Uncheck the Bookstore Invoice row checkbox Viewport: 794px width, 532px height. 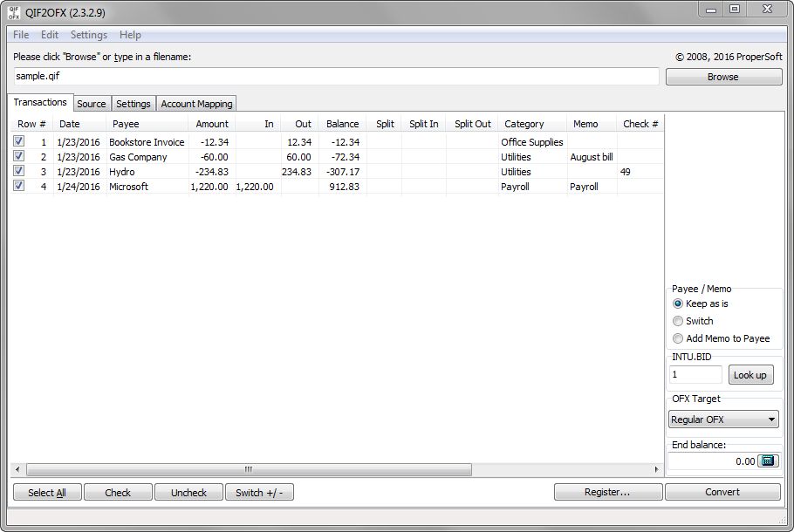coord(18,141)
